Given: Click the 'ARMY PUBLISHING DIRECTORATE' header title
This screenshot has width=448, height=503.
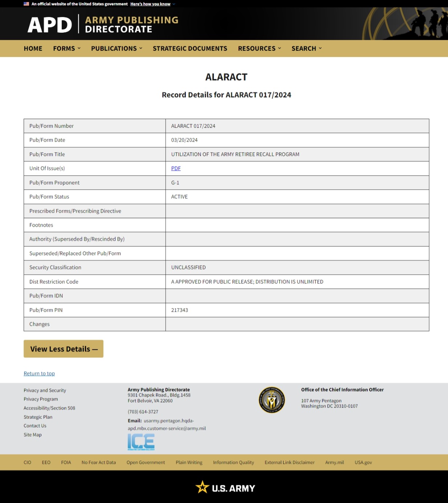Looking at the screenshot, I should pos(132,24).
